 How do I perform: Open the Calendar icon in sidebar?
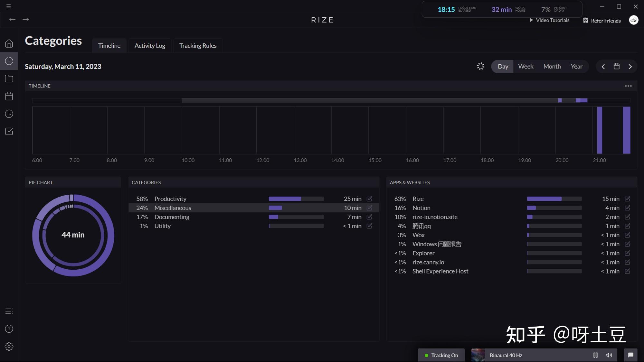pos(9,96)
